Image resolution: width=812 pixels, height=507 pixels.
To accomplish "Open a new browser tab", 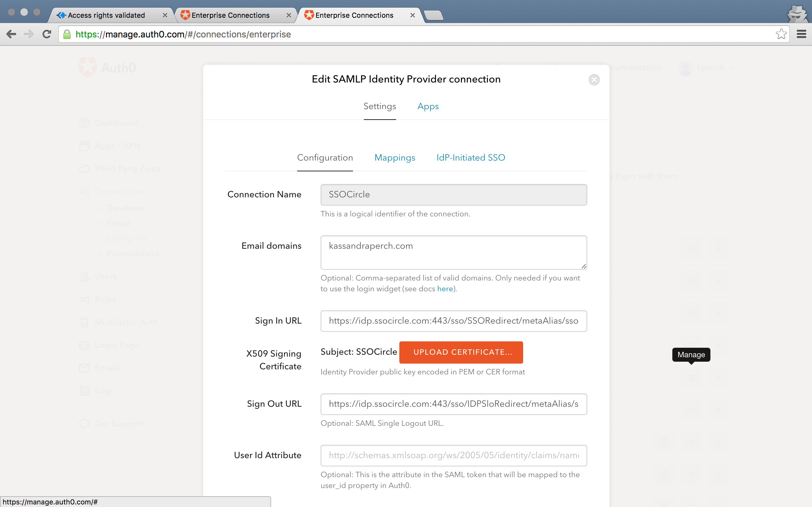I will pyautogui.click(x=433, y=16).
